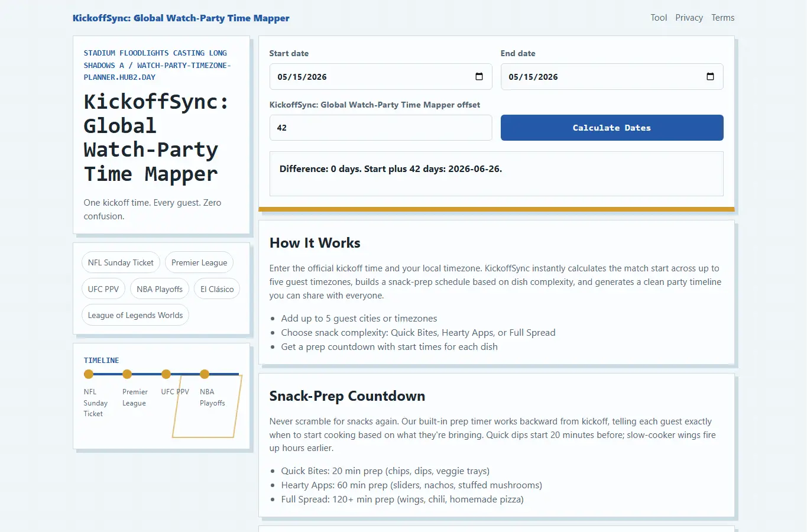Open the Terms nav link
Image resolution: width=807 pixels, height=532 pixels.
pos(723,18)
